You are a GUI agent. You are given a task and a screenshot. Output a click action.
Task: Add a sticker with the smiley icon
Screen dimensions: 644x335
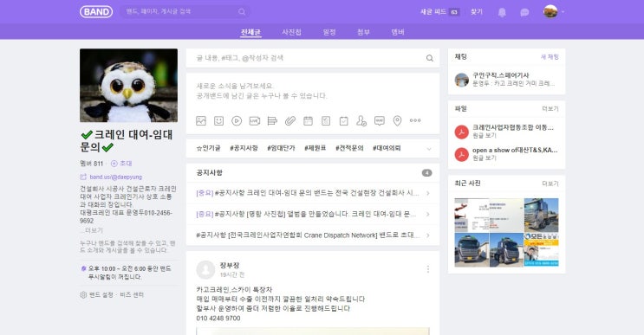[x=219, y=120]
